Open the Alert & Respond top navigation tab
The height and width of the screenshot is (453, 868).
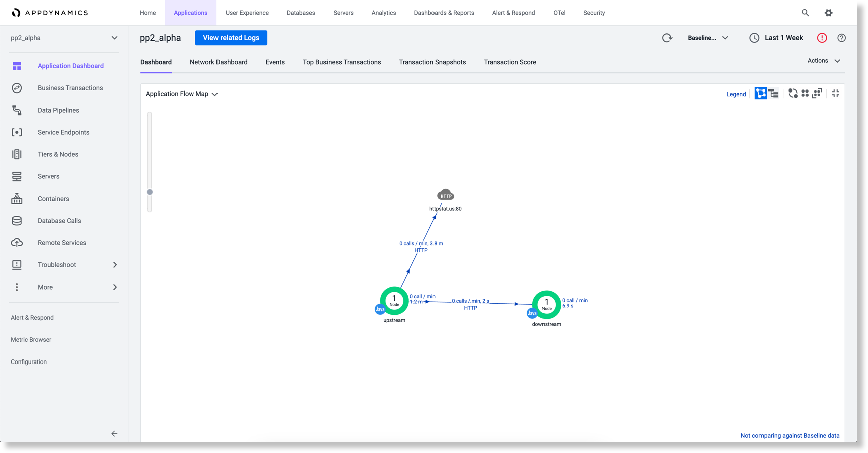tap(513, 13)
